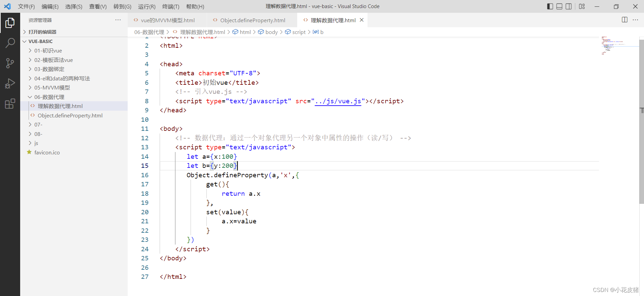Open 文件(F) menu
This screenshot has height=296, width=644.
[x=26, y=6]
